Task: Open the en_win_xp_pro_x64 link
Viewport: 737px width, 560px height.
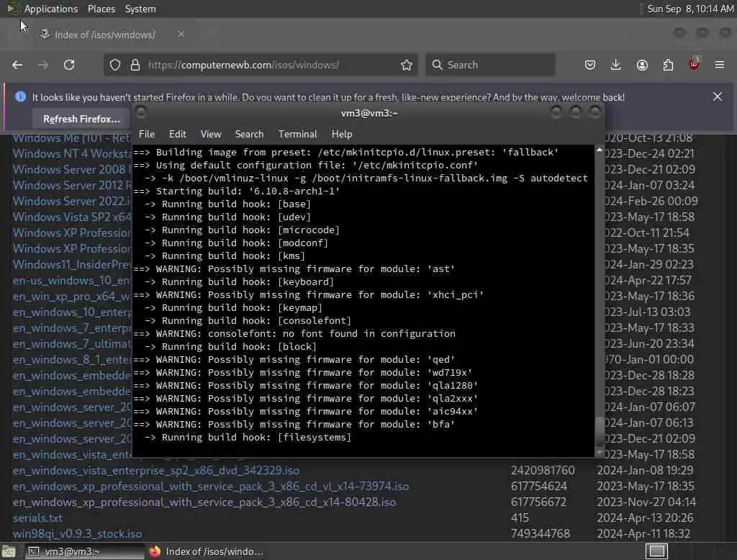Action: 72,297
